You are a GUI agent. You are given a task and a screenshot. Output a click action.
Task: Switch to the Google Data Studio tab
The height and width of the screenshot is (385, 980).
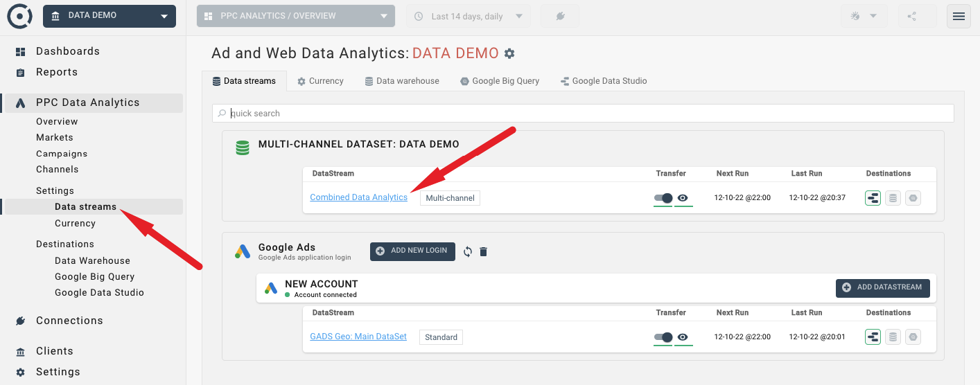point(604,81)
